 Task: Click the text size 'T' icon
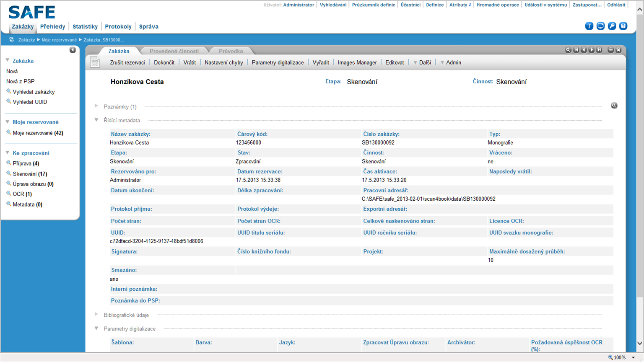(x=589, y=26)
